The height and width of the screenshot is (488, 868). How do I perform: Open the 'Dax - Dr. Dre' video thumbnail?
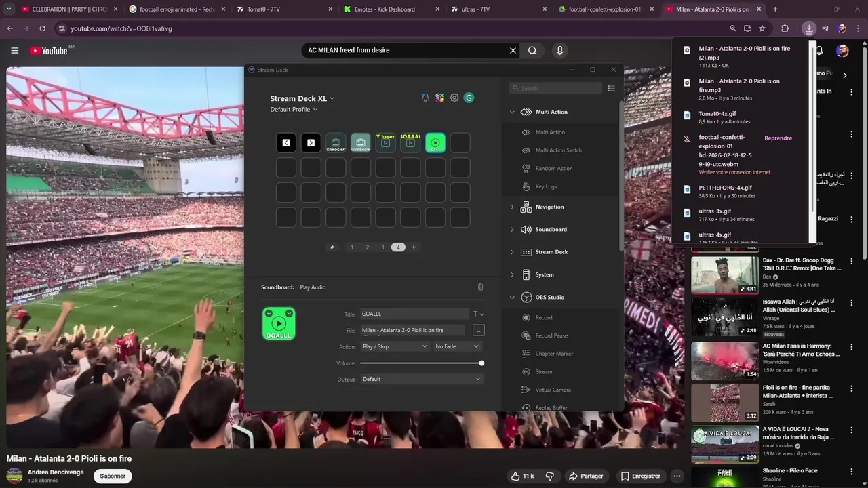(725, 275)
